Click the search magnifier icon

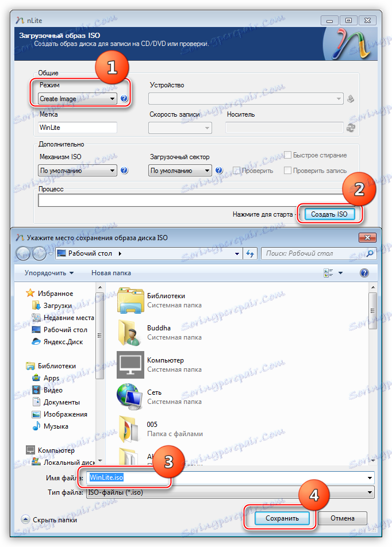pyautogui.click(x=370, y=253)
